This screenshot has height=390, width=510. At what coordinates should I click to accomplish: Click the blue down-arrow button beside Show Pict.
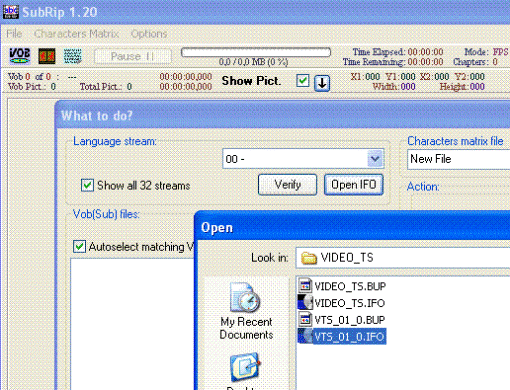click(x=322, y=83)
